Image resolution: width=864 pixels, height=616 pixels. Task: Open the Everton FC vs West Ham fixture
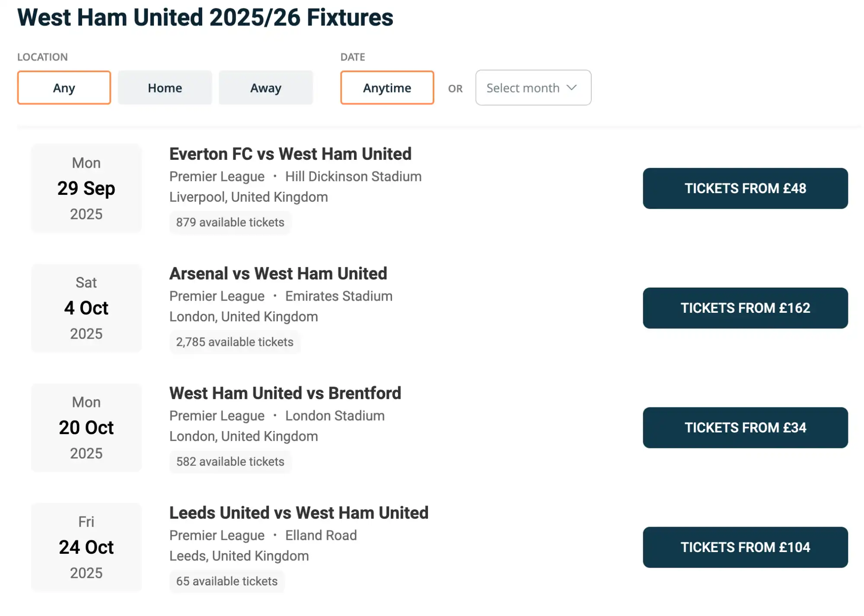click(290, 154)
